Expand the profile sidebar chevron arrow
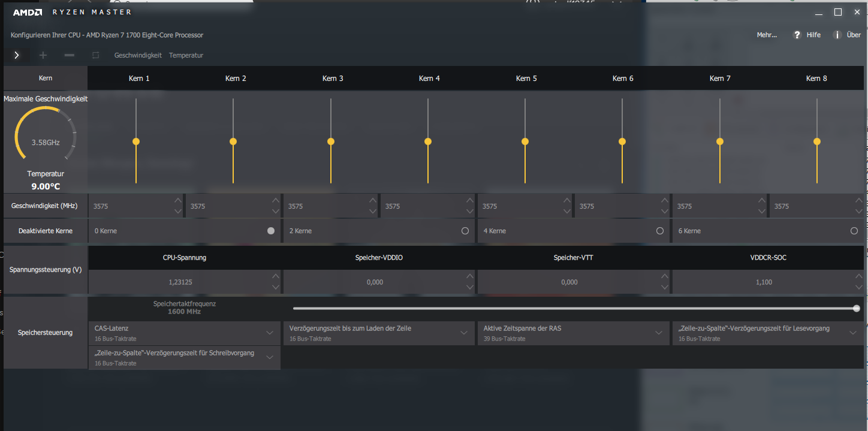 point(17,55)
